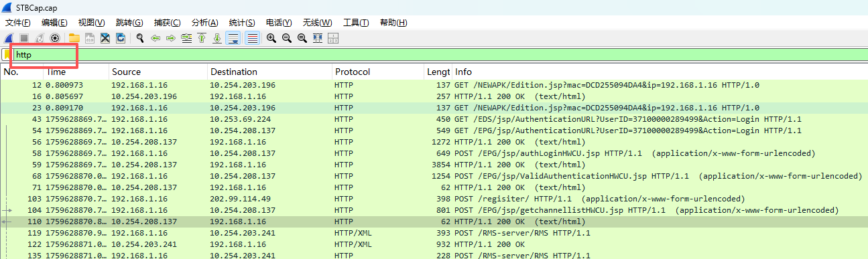Select packet 54 GET /EPG/jsp/AuthenticationURL
The width and height of the screenshot is (868, 259).
click(434, 131)
